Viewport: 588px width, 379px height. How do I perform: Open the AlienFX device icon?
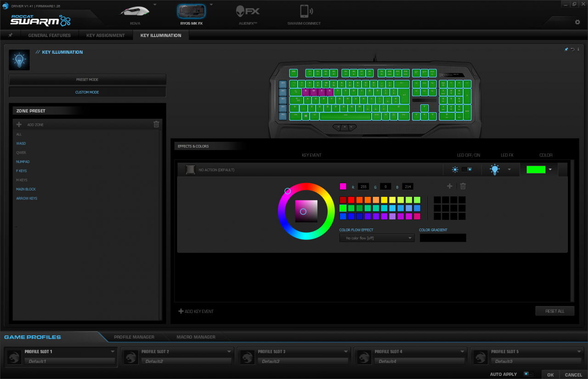(x=248, y=11)
